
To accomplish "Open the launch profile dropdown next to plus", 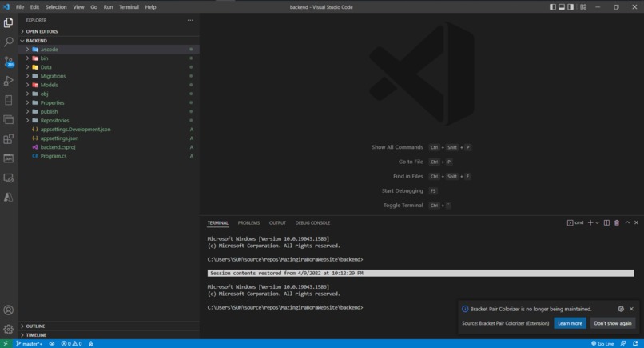I will click(597, 223).
